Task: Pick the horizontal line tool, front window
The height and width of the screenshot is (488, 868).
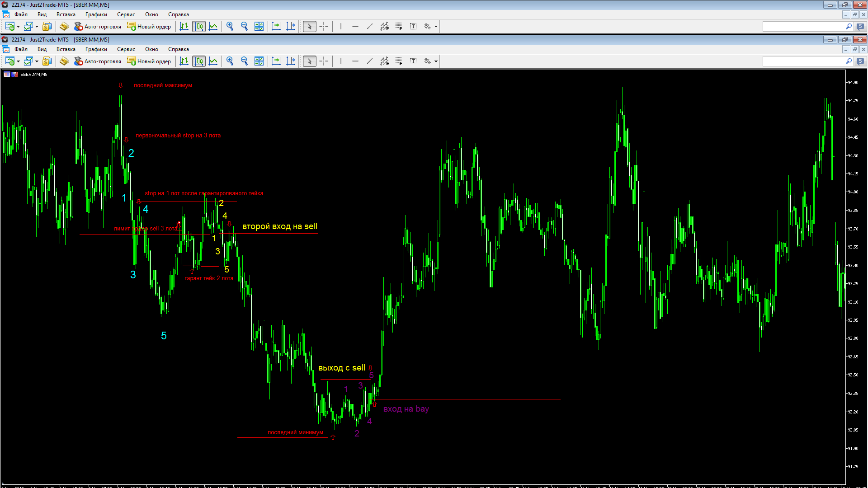Action: pyautogui.click(x=355, y=61)
